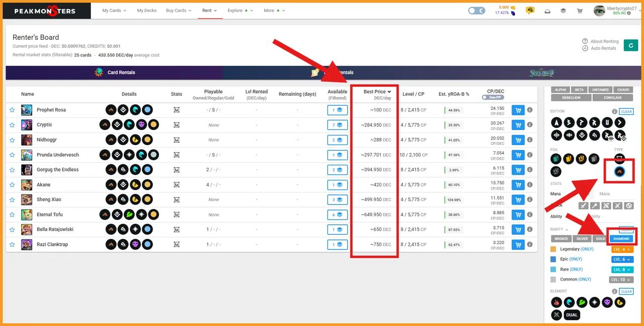Toggle the UNTAMED edition filter
Screen dimensions: 644x326
pyautogui.click(x=600, y=90)
